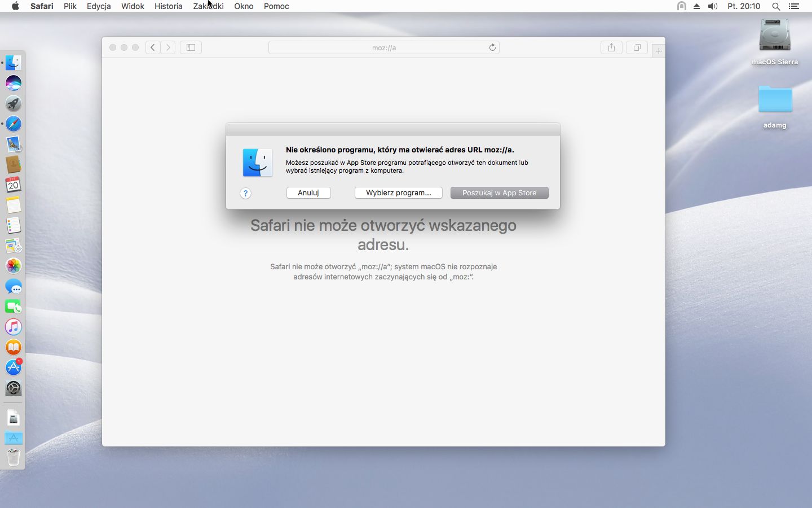Click Poszukaj w App Store button
The image size is (812, 508).
click(x=500, y=192)
